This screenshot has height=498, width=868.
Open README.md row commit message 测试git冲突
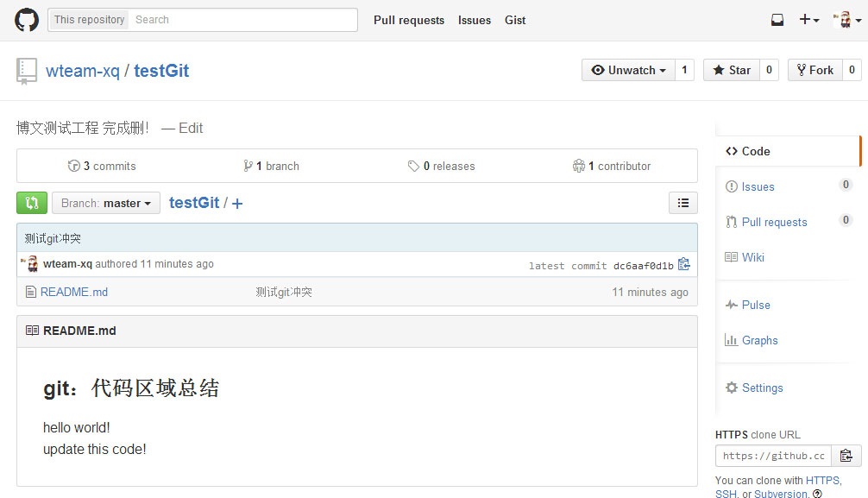click(x=284, y=292)
